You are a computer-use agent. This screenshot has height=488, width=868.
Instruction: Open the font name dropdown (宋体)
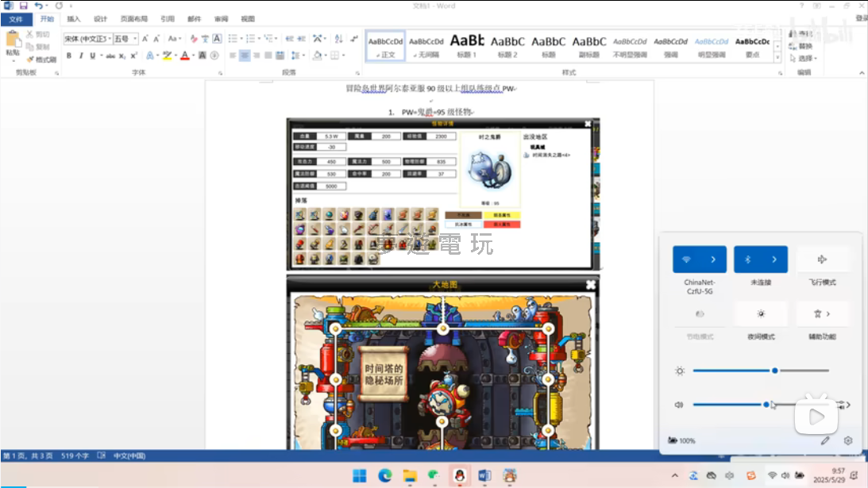pos(87,39)
